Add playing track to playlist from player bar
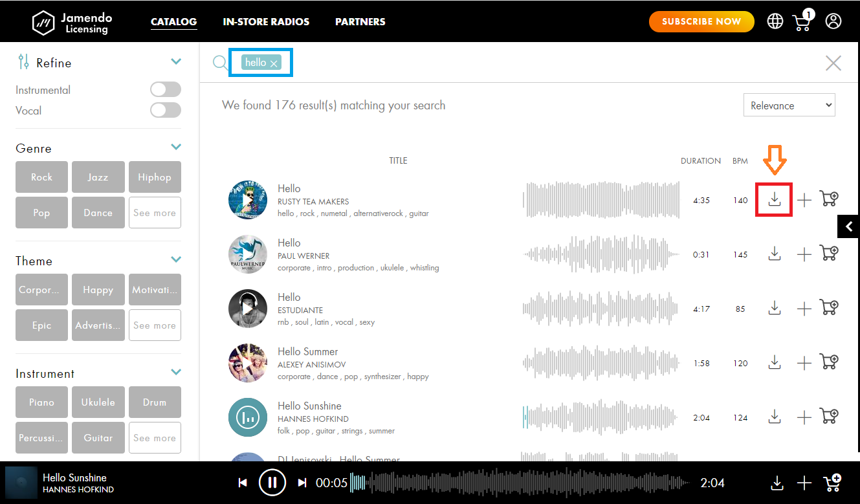 (x=804, y=483)
